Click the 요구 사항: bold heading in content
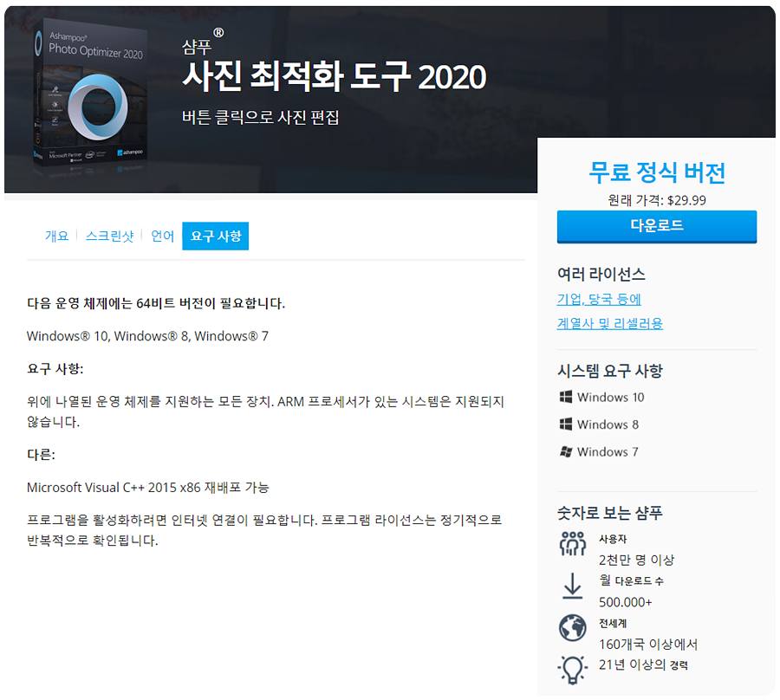 [x=55, y=369]
